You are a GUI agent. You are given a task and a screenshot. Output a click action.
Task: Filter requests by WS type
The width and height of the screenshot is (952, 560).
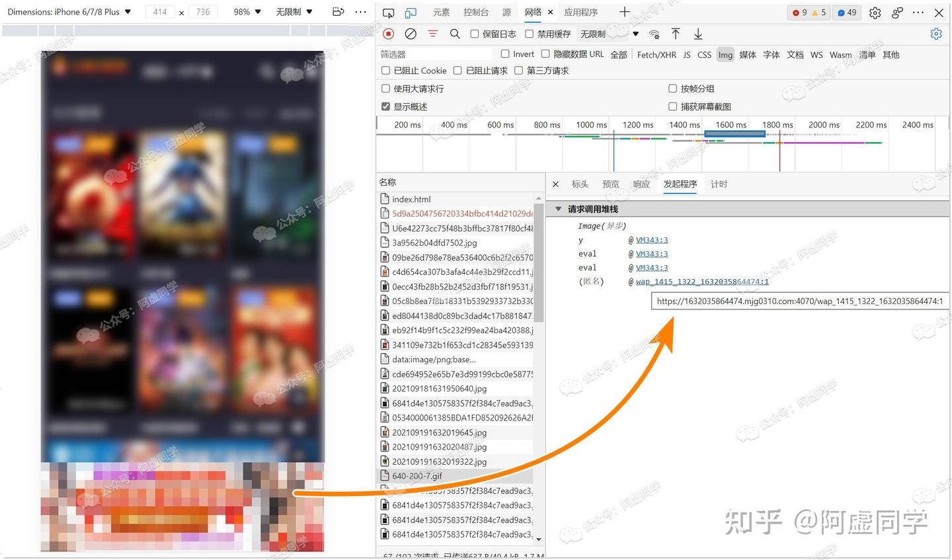point(816,55)
